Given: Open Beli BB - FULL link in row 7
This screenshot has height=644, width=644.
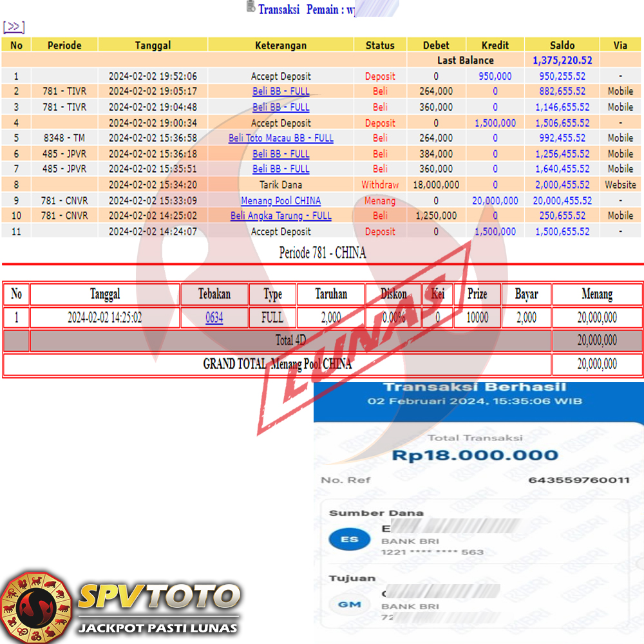Looking at the screenshot, I should point(281,169).
